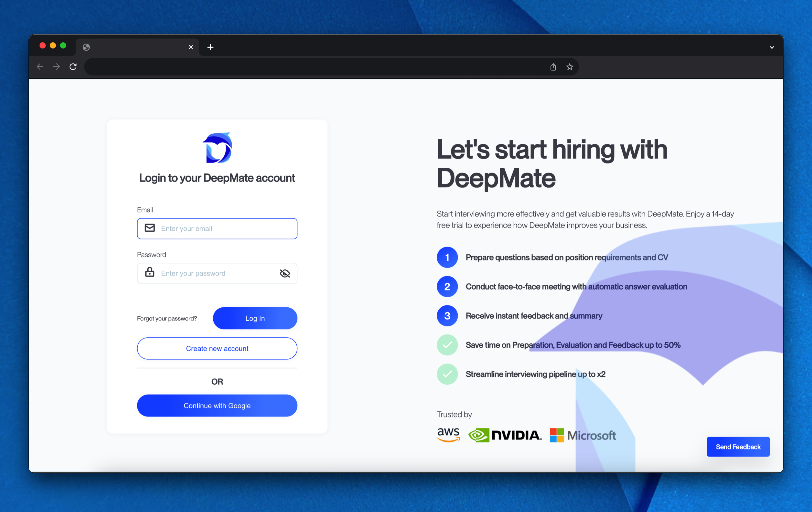Toggle password visibility with the eye icon
This screenshot has height=512, width=812.
tap(285, 273)
